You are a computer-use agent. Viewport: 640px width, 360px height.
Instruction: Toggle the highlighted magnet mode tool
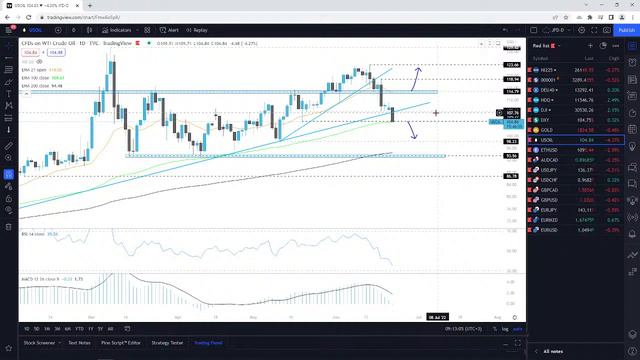(9, 174)
